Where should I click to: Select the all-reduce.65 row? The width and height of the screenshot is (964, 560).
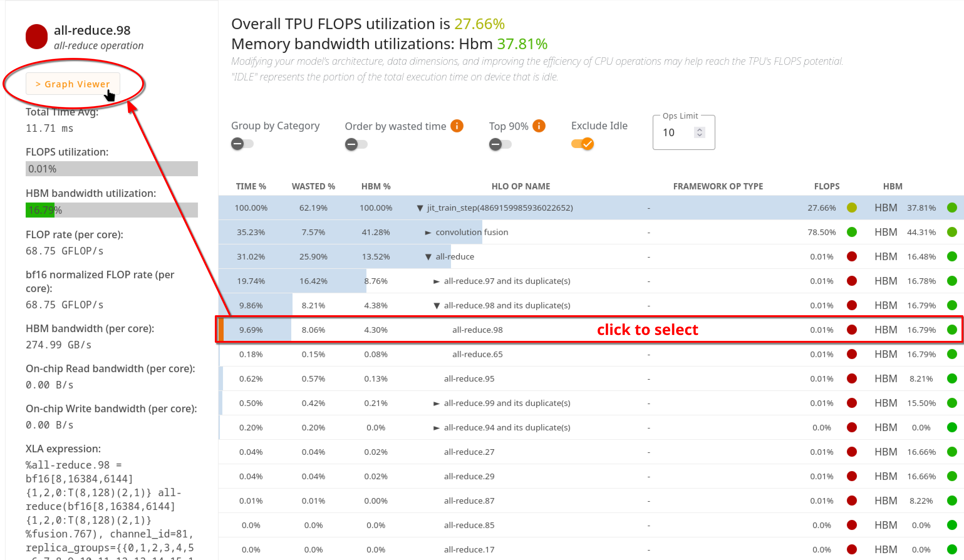477,354
